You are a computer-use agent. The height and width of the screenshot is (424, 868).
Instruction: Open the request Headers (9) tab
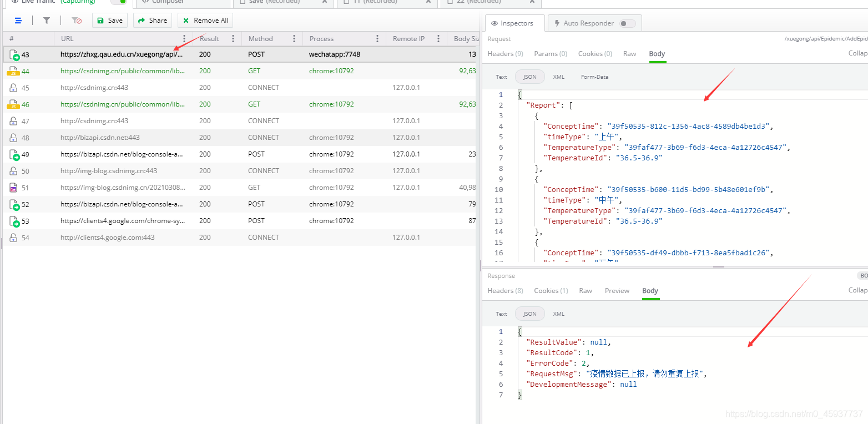click(x=505, y=54)
